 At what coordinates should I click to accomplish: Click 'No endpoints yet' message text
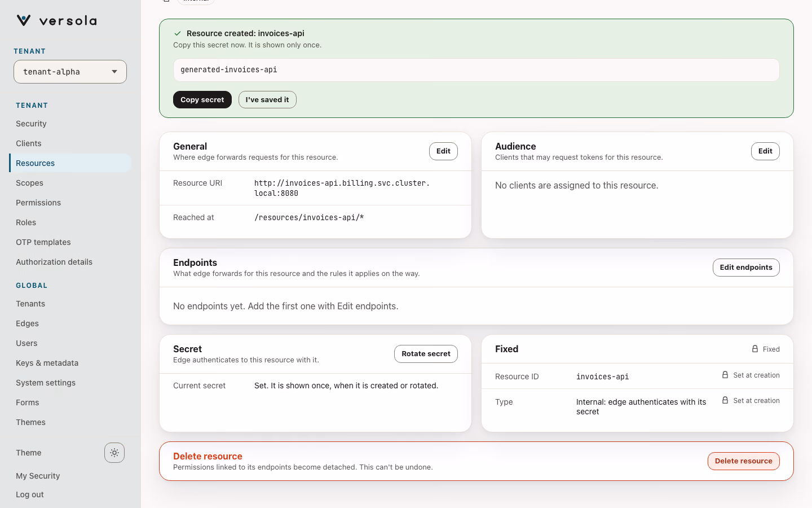point(286,306)
